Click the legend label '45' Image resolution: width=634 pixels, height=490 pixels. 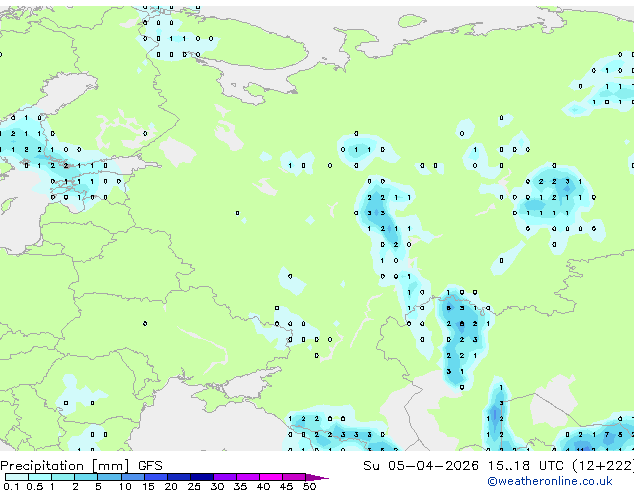coord(286,486)
